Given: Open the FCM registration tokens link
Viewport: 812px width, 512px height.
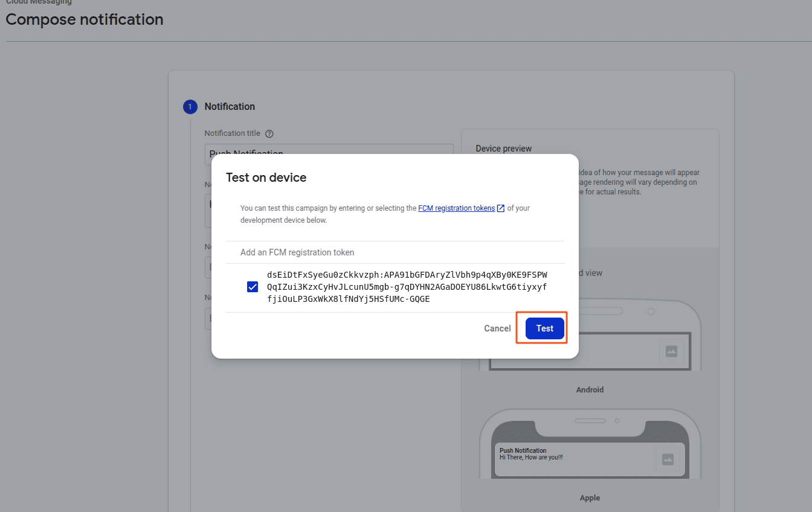Looking at the screenshot, I should pos(456,208).
